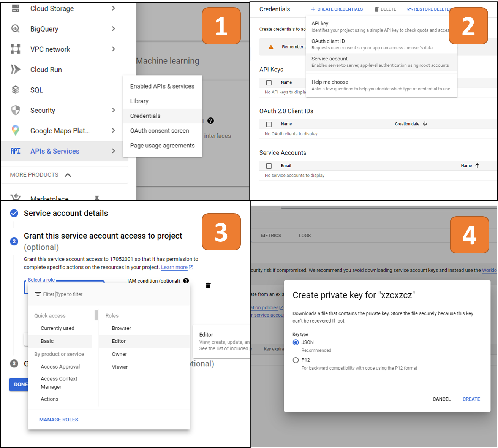Image resolution: width=498 pixels, height=448 pixels.
Task: Open the MANAGE ROLES link
Action: coord(58,420)
